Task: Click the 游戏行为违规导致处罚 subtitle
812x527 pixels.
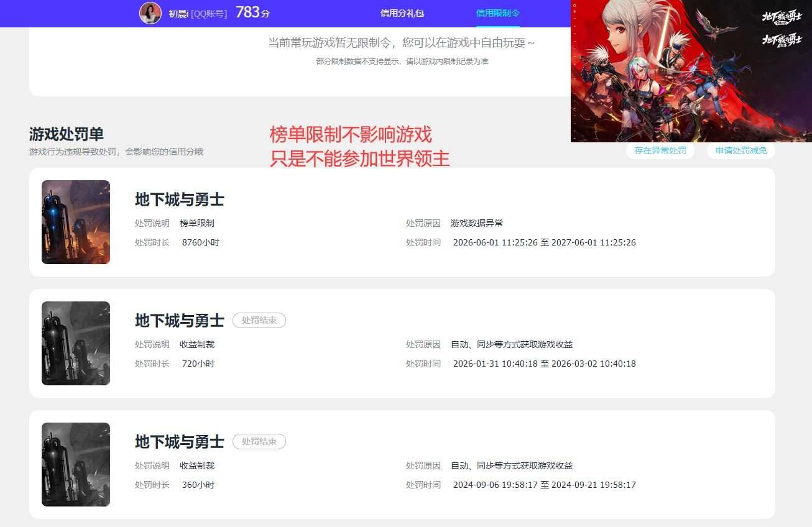Action: click(116, 152)
